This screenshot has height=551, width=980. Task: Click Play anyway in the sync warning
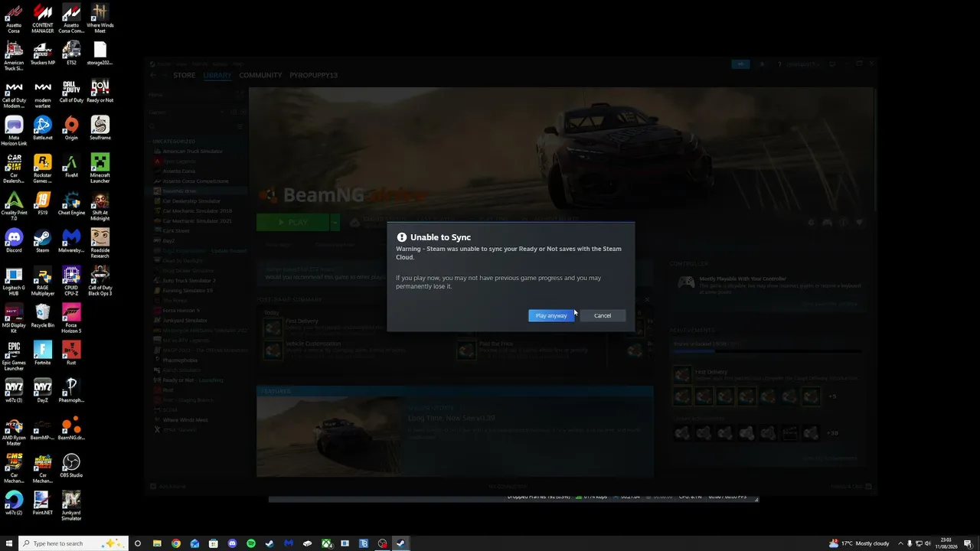pos(551,315)
